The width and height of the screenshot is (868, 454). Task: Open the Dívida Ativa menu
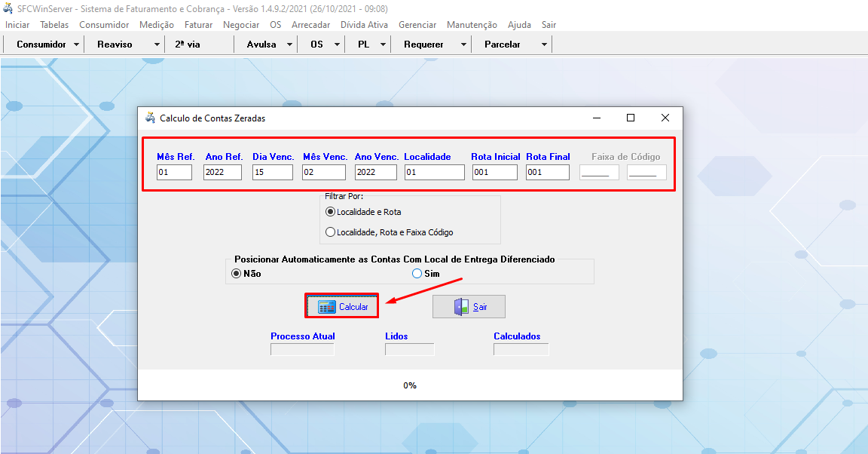[x=364, y=25]
